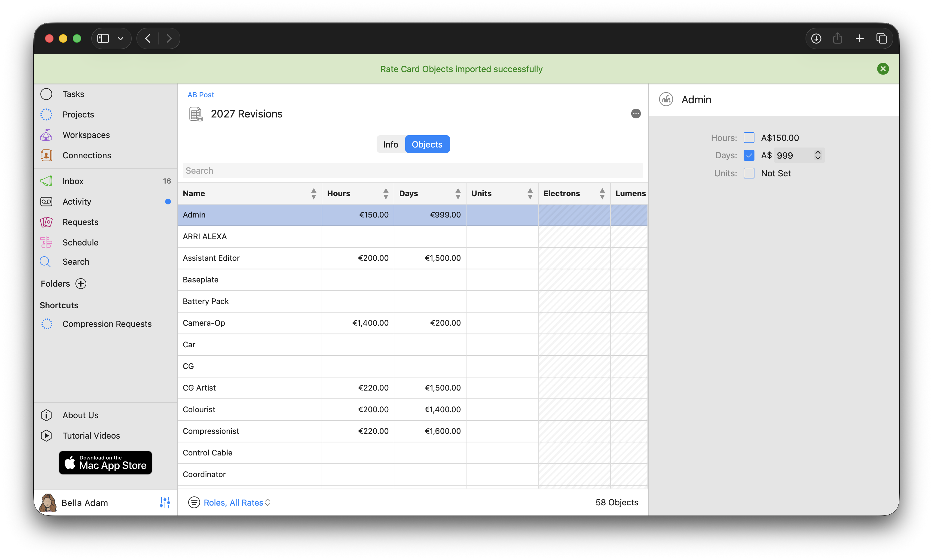This screenshot has height=560, width=933.
Task: Open the filter list icon at bottom
Action: 194,502
